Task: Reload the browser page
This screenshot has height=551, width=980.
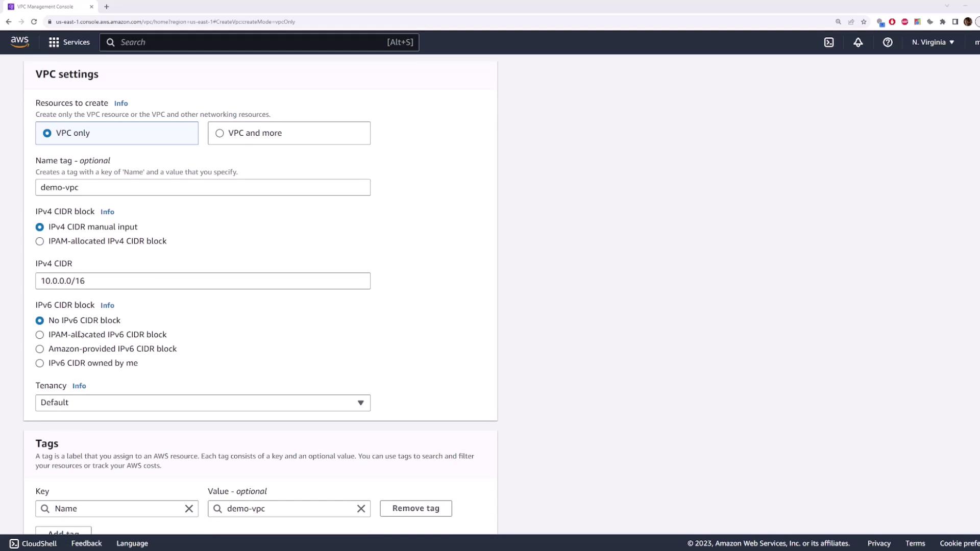Action: (x=34, y=22)
